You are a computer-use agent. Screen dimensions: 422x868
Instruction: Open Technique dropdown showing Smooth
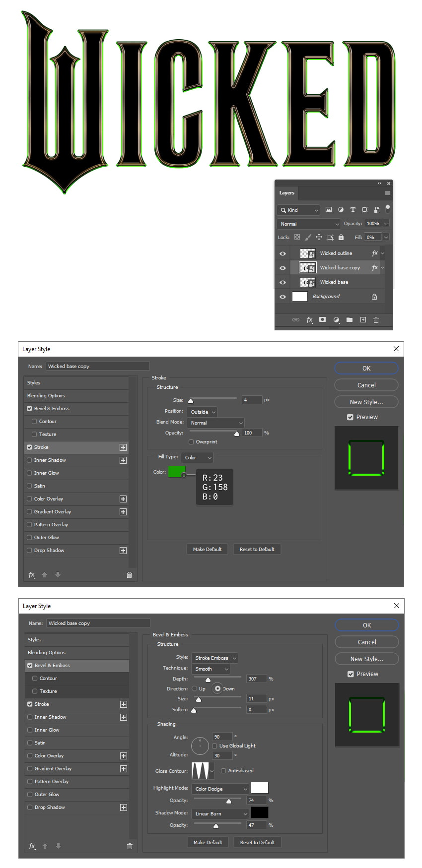click(x=211, y=669)
